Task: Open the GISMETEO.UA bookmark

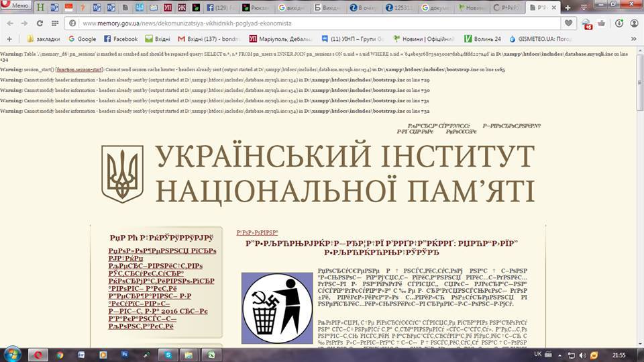Action: point(540,39)
